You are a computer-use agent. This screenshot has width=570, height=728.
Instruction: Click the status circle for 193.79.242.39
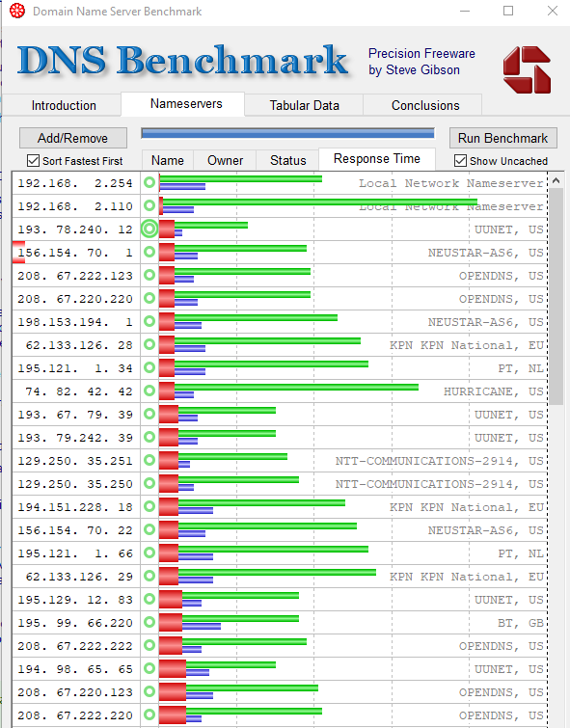pos(149,437)
